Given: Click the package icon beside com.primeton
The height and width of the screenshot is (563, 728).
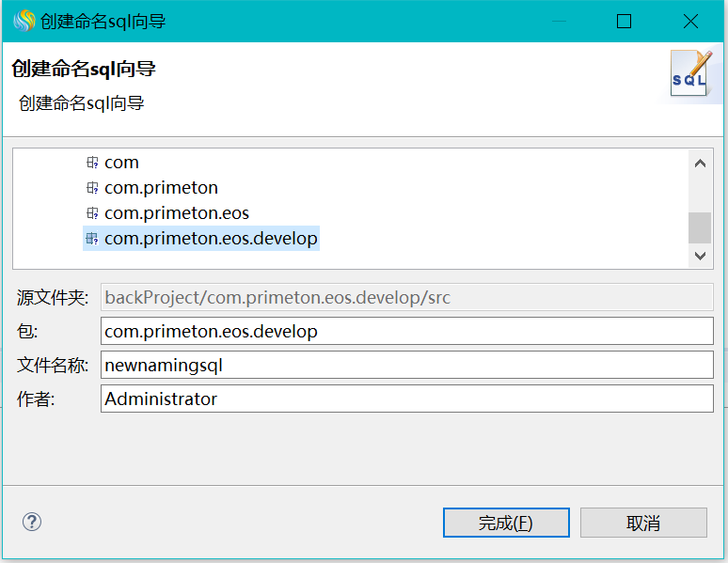Looking at the screenshot, I should [92, 188].
